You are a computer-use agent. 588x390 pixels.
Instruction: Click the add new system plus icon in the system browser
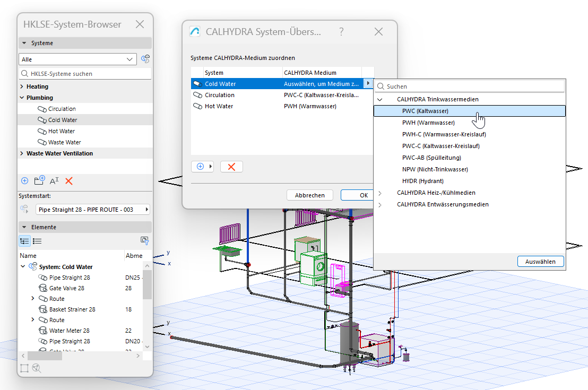24,181
